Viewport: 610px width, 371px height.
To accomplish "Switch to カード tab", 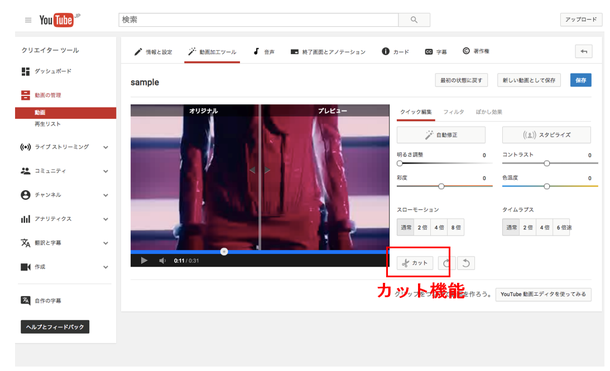I will pyautogui.click(x=395, y=52).
